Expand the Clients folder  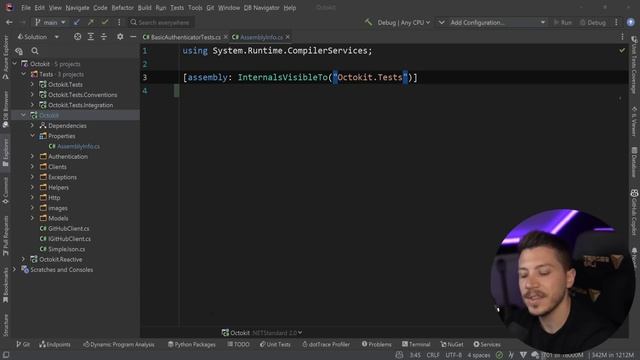[x=32, y=167]
